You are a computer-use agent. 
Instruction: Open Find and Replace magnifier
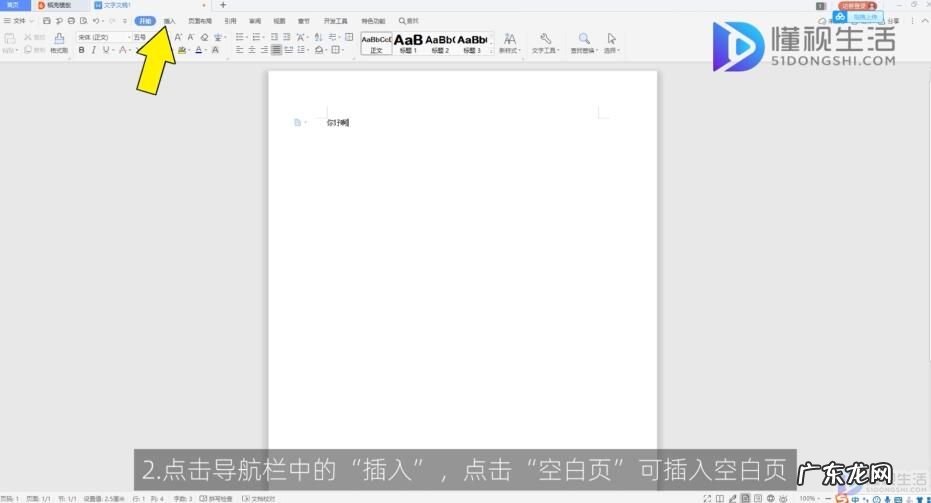[x=584, y=43]
